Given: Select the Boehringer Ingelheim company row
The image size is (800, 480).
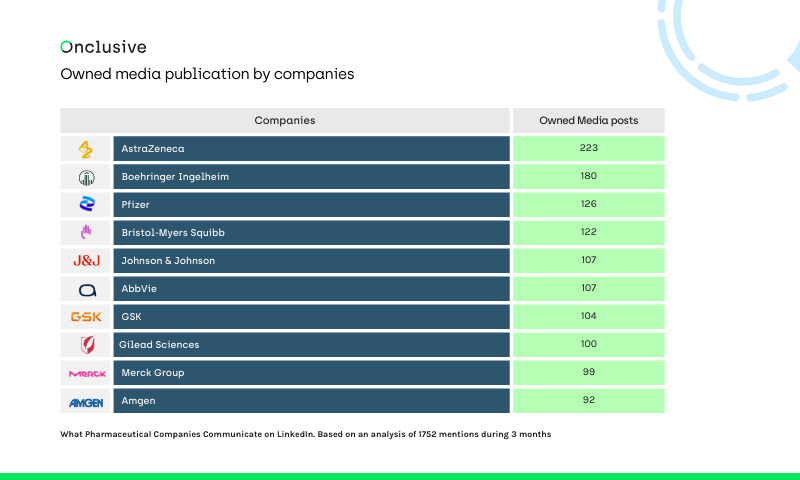Looking at the screenshot, I should (311, 176).
